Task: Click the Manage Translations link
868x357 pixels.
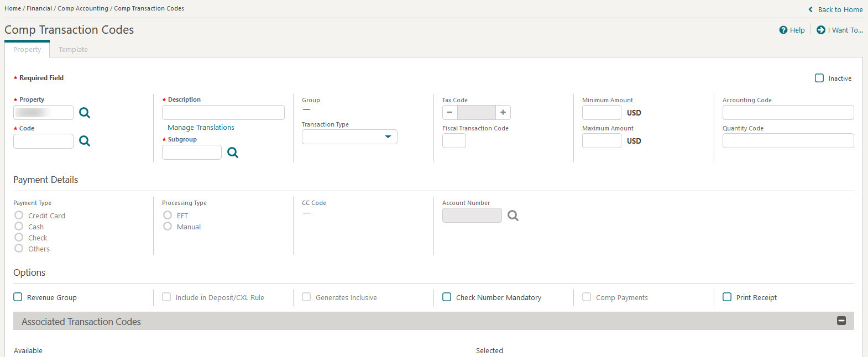Action: [201, 127]
